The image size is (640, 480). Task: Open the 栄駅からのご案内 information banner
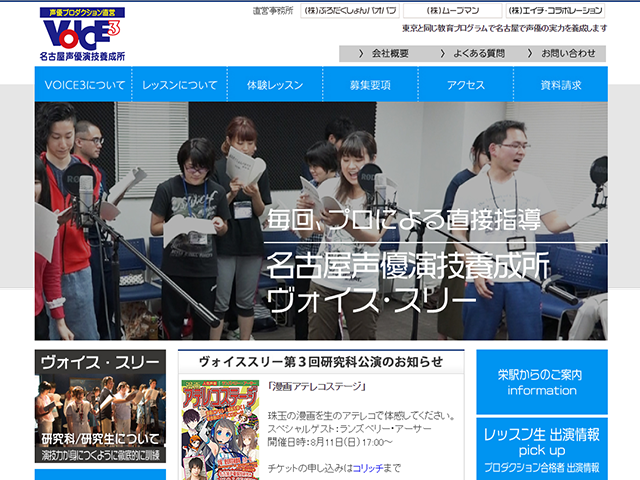pos(541,382)
